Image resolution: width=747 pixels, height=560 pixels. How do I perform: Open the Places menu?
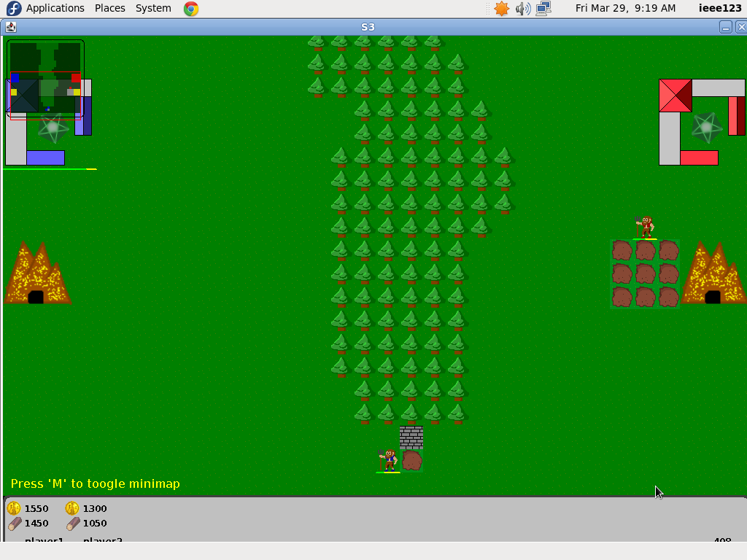(x=109, y=8)
